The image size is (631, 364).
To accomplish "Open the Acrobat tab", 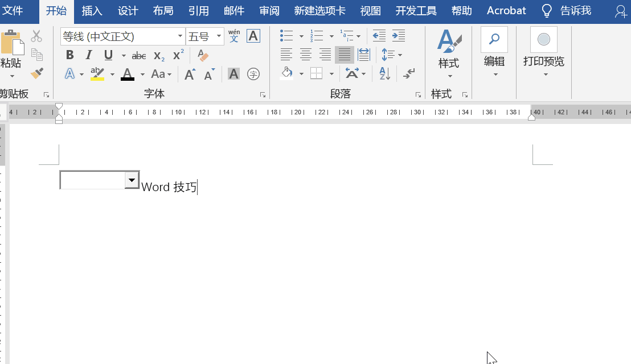I will (506, 11).
